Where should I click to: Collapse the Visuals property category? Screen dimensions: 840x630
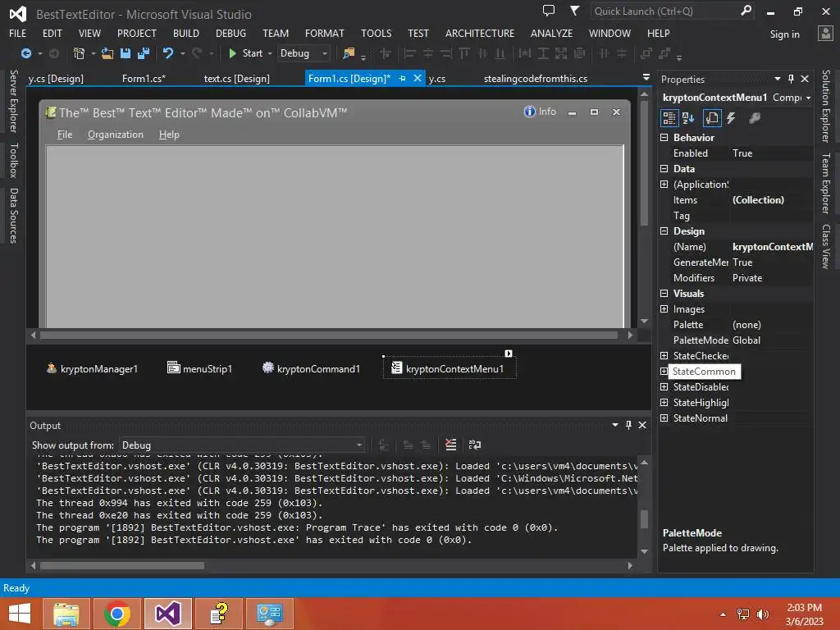[664, 294]
